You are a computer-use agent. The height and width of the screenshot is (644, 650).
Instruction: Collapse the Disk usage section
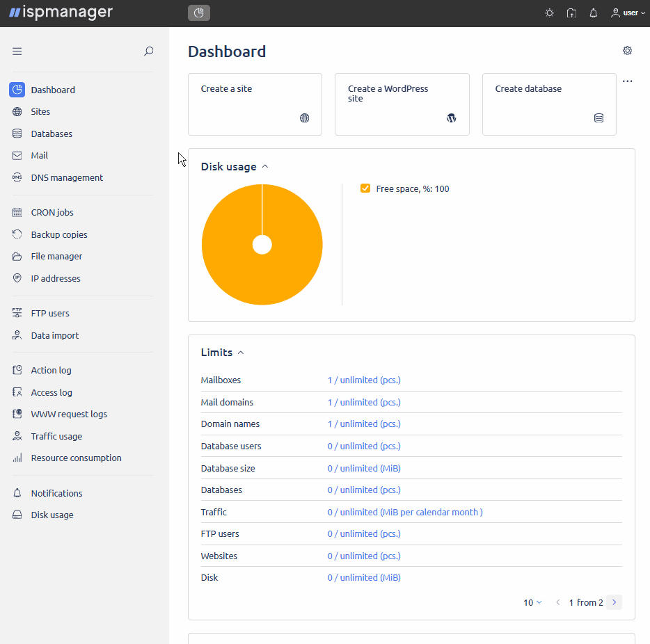265,167
